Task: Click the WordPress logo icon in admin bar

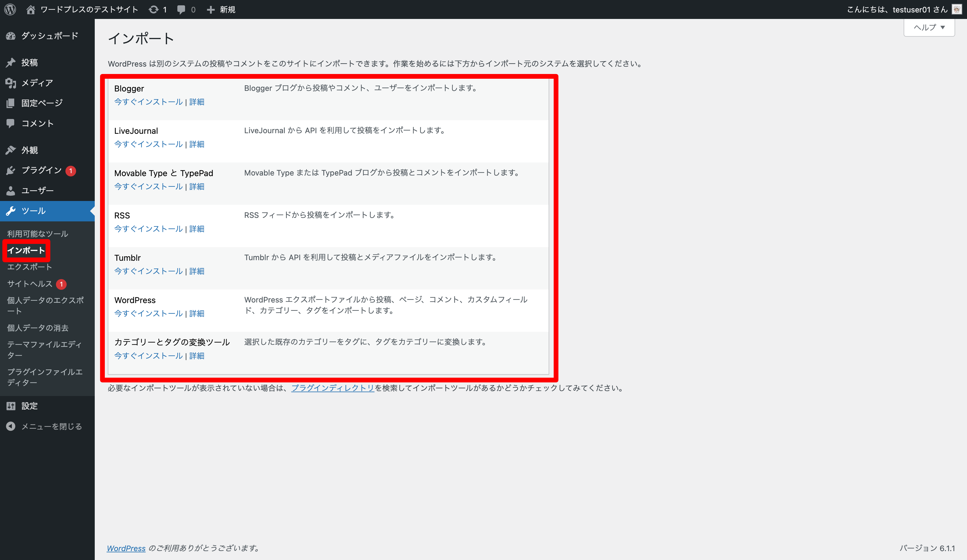Action: click(x=10, y=9)
